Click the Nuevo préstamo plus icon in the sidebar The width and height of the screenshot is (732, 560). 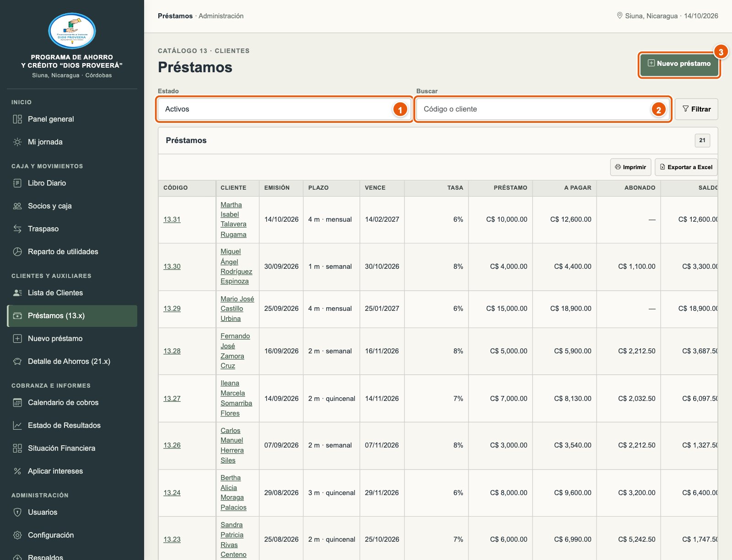tap(17, 339)
